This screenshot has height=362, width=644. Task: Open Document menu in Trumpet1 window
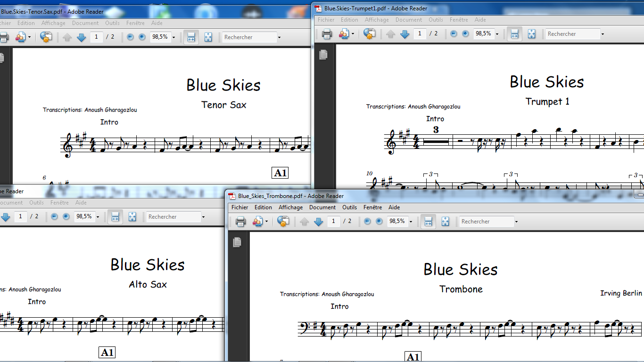pos(409,20)
